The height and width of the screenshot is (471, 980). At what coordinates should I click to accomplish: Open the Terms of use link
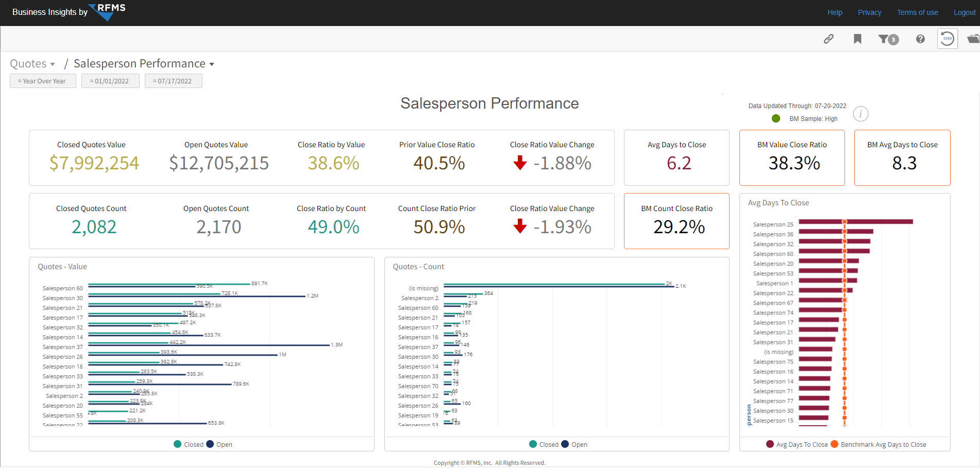(917, 12)
